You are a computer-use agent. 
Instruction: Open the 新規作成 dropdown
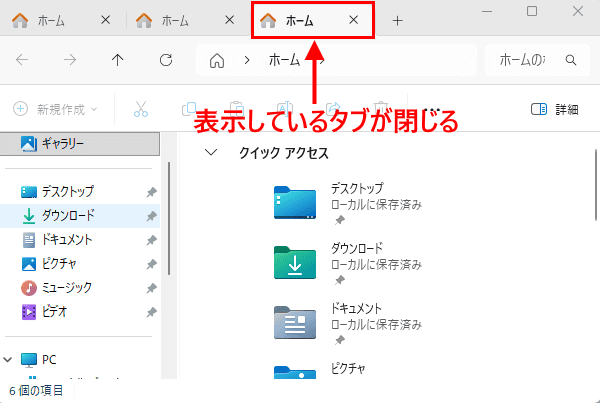[x=55, y=109]
